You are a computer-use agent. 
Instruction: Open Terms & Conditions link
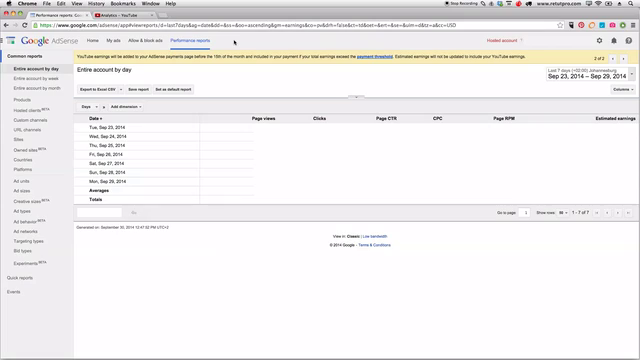coord(374,245)
